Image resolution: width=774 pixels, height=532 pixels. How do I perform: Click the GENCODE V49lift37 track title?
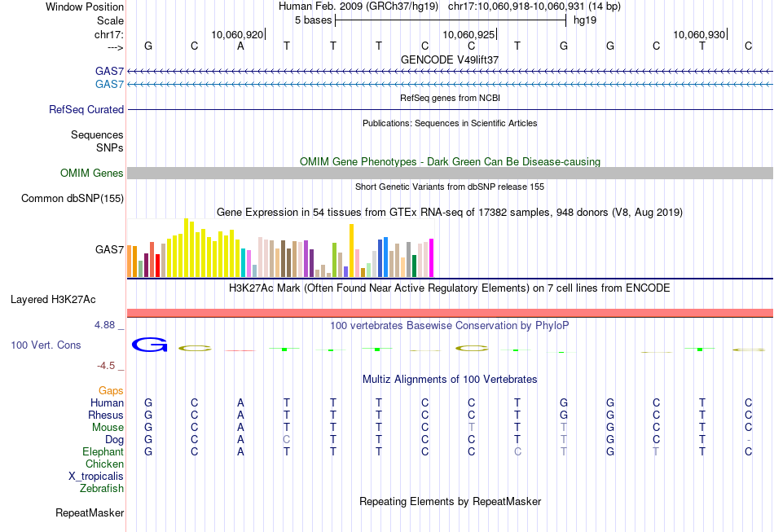449,59
